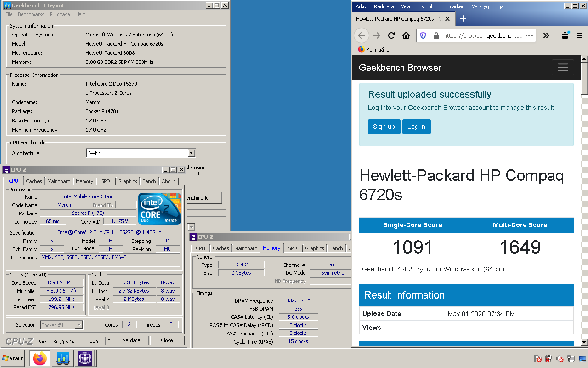588x368 pixels.
Task: Click the single-core score 1091
Action: [413, 247]
